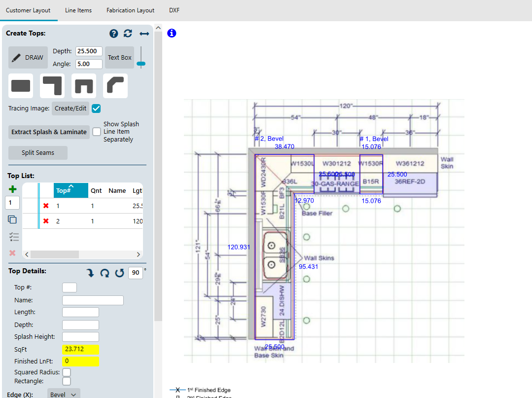Click Extract Splash & Laminate button
The image size is (532, 398).
coord(49,132)
